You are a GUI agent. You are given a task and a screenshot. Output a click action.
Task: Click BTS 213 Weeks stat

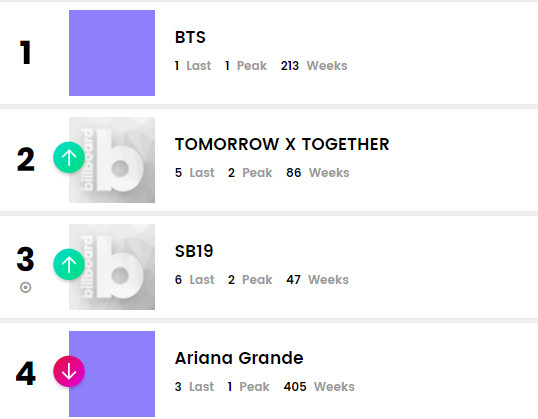tap(314, 66)
